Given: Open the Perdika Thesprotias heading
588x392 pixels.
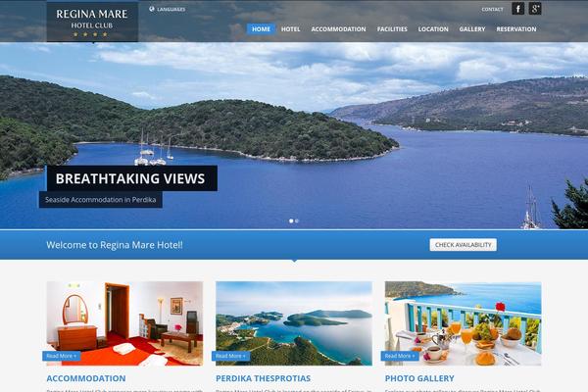Looking at the screenshot, I should [x=264, y=378].
